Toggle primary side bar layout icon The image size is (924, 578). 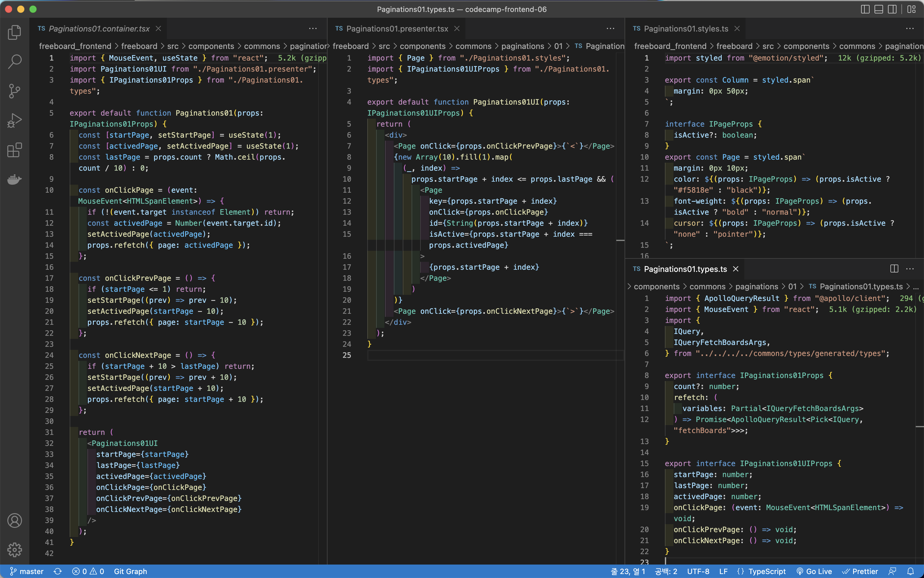point(865,9)
